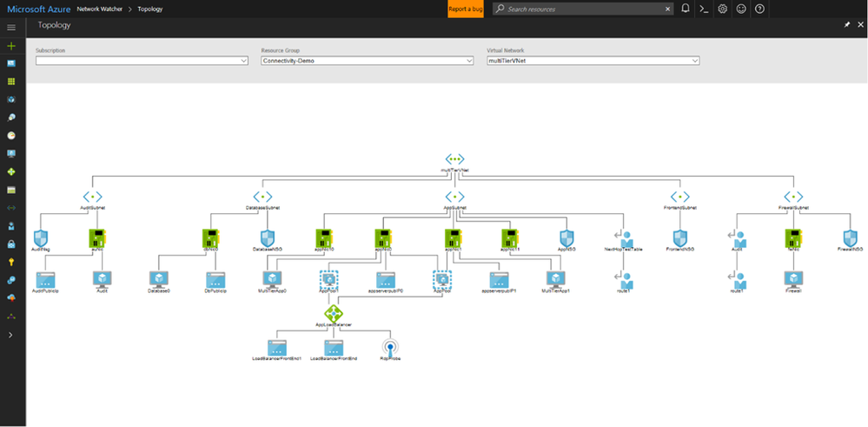Click the AppSubnet subnet node
This screenshot has width=868, height=427.
(454, 197)
